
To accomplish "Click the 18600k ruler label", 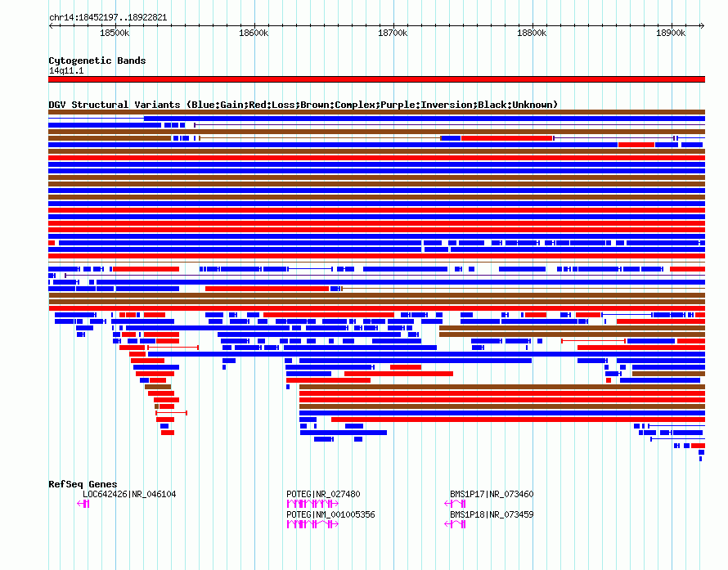I will (254, 33).
